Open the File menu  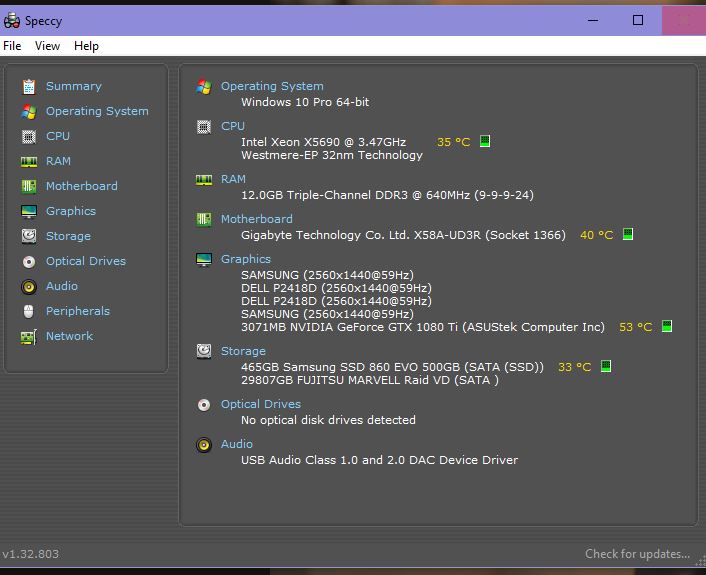pyautogui.click(x=12, y=46)
